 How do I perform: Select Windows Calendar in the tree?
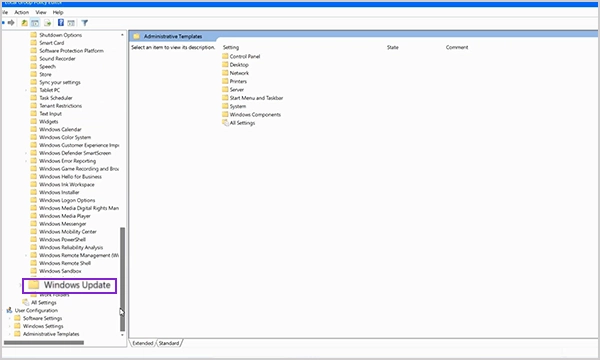(60, 129)
